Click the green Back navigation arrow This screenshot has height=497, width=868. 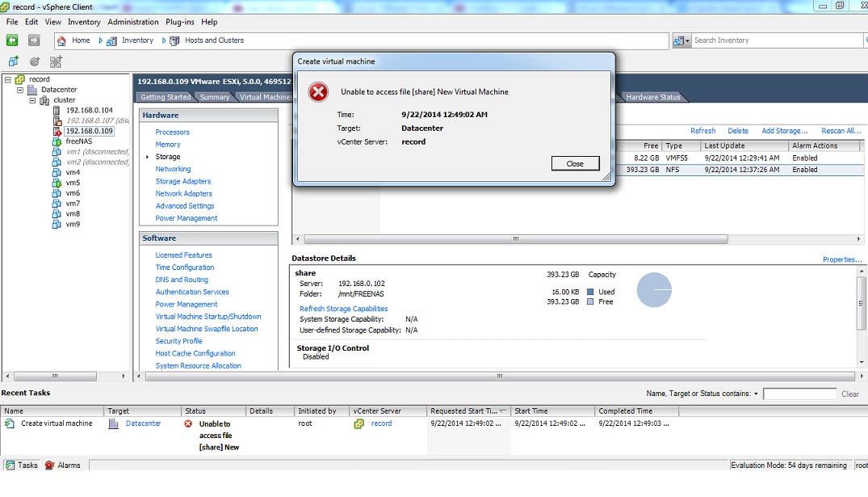12,40
